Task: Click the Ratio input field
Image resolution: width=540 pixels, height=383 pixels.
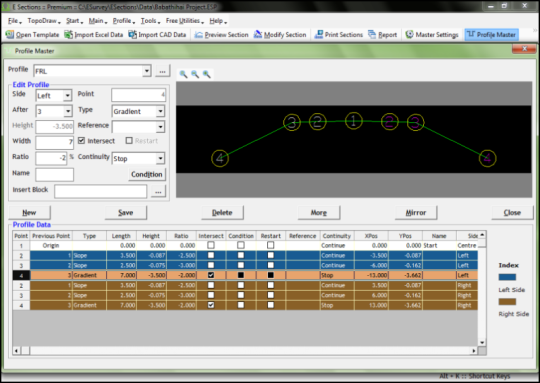Action: (51, 158)
